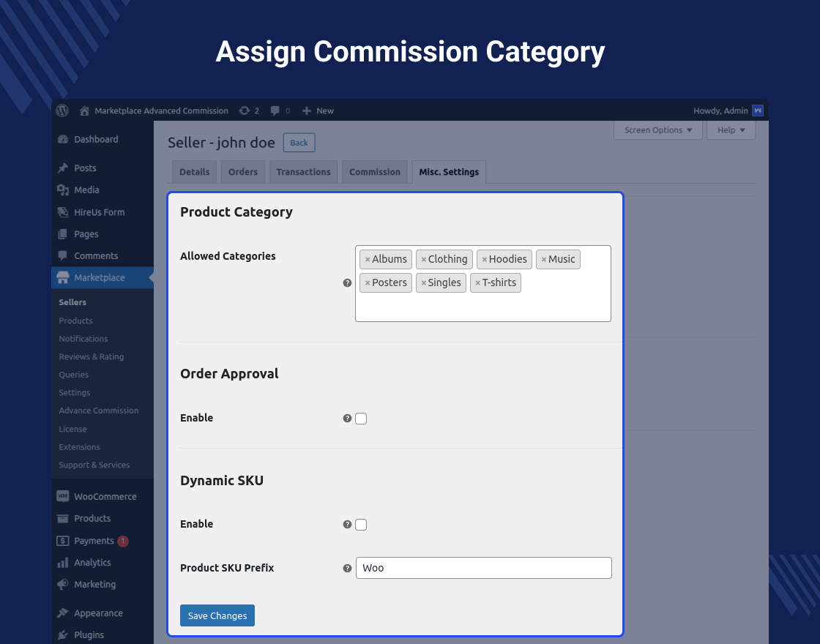Open the Screen Options dropdown
The width and height of the screenshot is (820, 644).
pyautogui.click(x=657, y=130)
